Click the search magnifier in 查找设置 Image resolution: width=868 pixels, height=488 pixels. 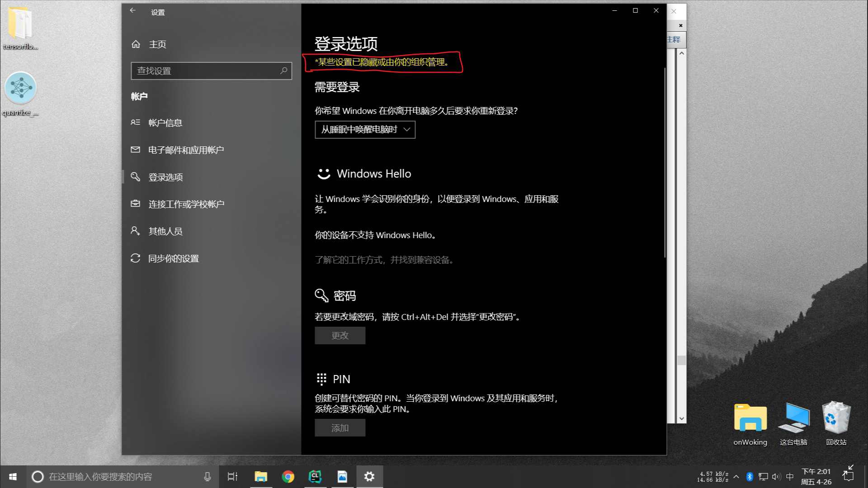coord(283,70)
